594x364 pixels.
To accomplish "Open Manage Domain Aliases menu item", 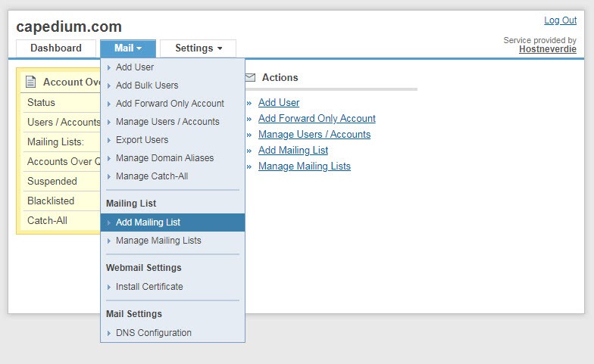I will point(164,158).
